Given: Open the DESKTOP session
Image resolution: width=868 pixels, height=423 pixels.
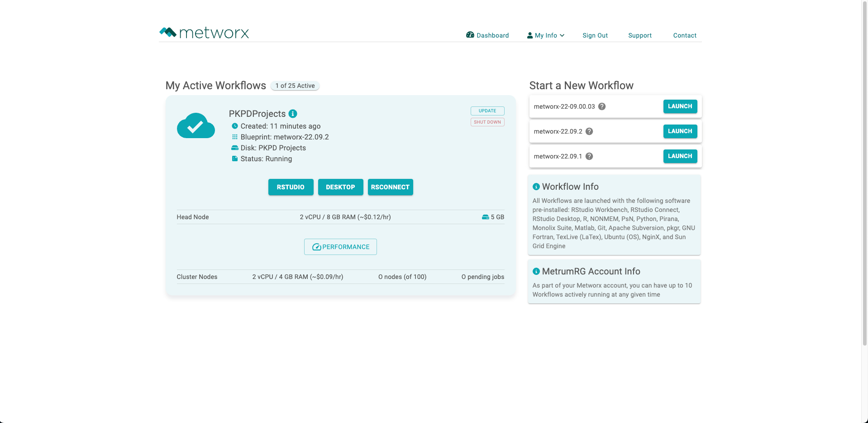Looking at the screenshot, I should (341, 187).
